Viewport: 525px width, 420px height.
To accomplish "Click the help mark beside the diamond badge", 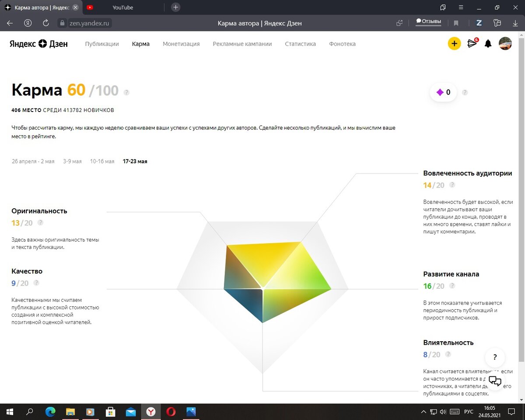I will click(x=465, y=92).
